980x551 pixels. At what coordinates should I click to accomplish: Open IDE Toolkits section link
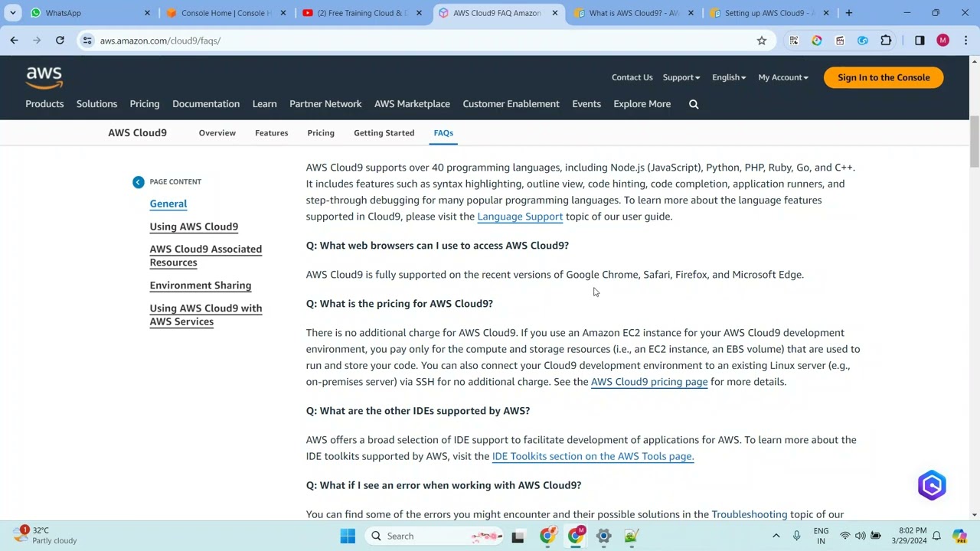[593, 456]
